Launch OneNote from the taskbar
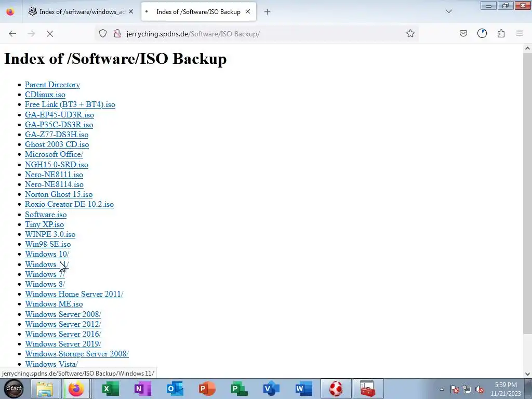Viewport: 532px width, 399px height. pyautogui.click(x=142, y=389)
